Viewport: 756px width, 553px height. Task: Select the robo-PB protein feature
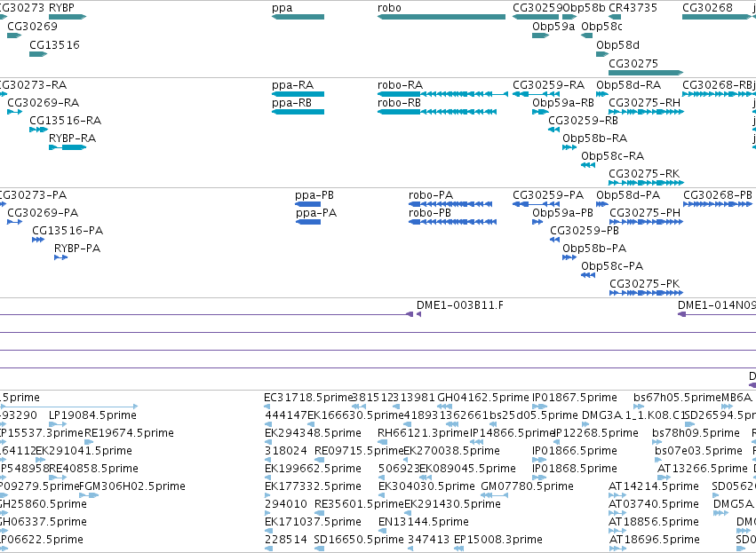[x=452, y=222]
